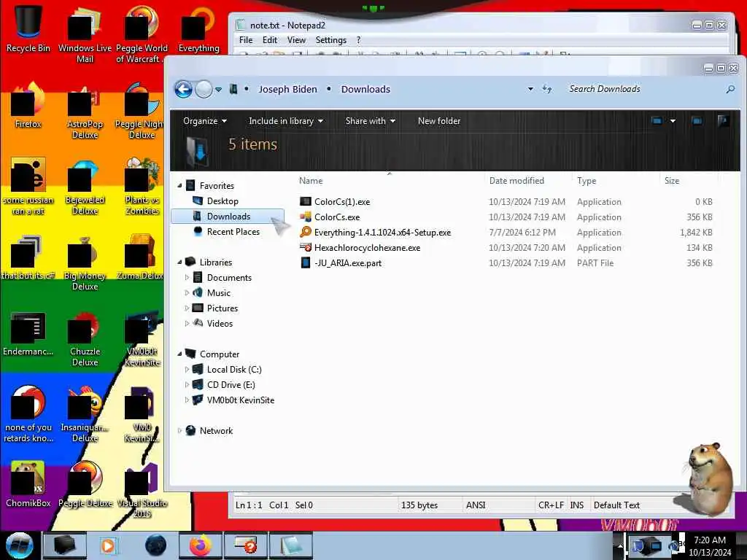Select Firefox desktop shortcut
Image resolution: width=747 pixels, height=560 pixels.
point(28,106)
